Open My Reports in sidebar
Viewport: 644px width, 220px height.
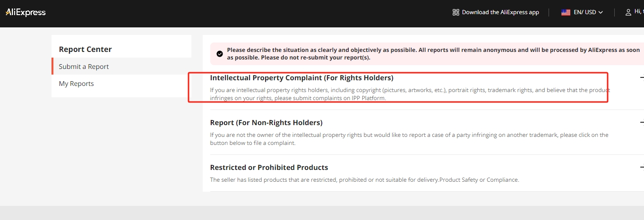[x=76, y=84]
